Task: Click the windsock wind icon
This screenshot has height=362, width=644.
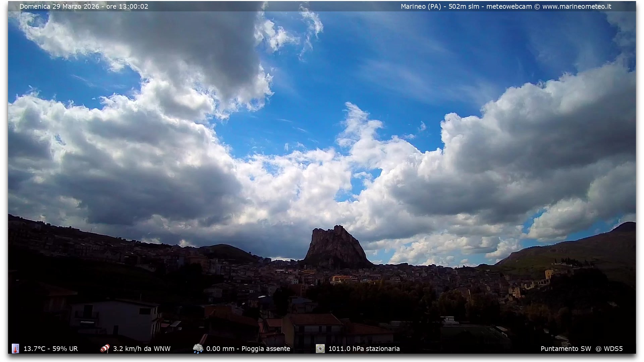Action: click(x=105, y=349)
